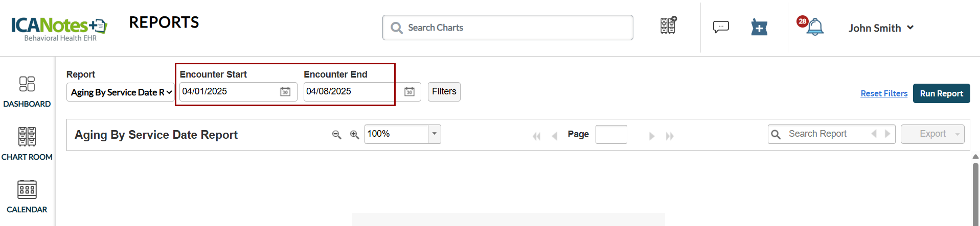Click the Search Charts field
This screenshot has height=226, width=980.
click(x=508, y=28)
